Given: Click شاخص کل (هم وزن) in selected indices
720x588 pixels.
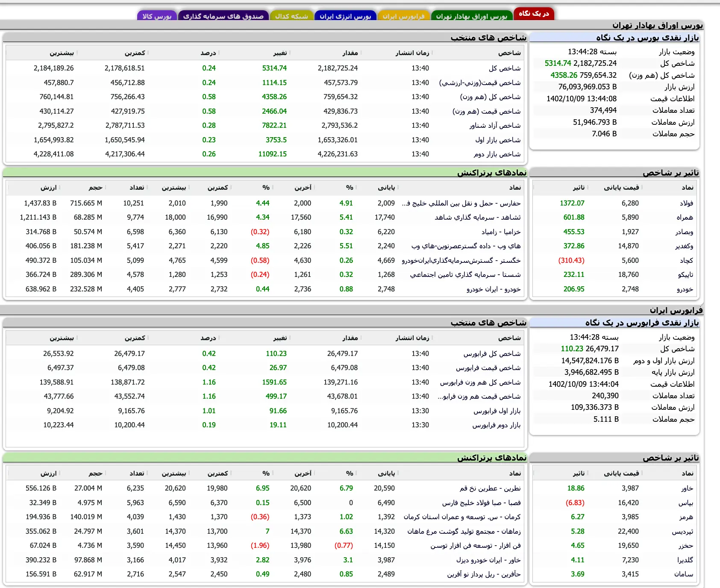Looking at the screenshot, I should [x=490, y=97].
